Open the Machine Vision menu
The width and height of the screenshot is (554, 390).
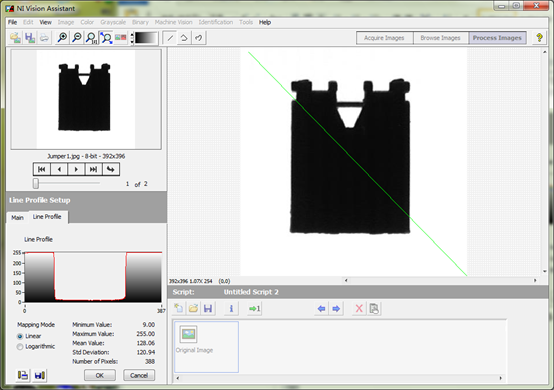pos(173,22)
